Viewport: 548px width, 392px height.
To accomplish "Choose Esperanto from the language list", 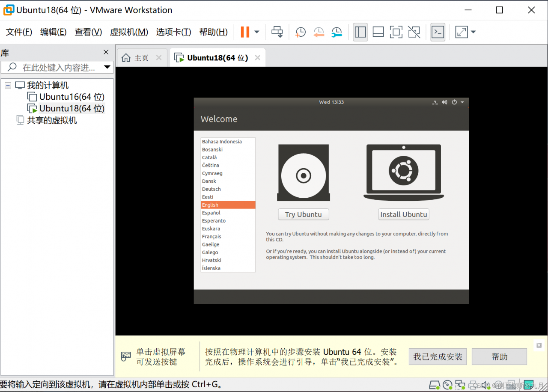I will click(228, 221).
